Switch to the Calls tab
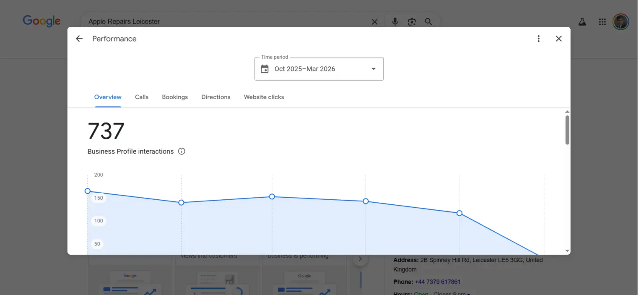644x295 pixels. pyautogui.click(x=142, y=97)
